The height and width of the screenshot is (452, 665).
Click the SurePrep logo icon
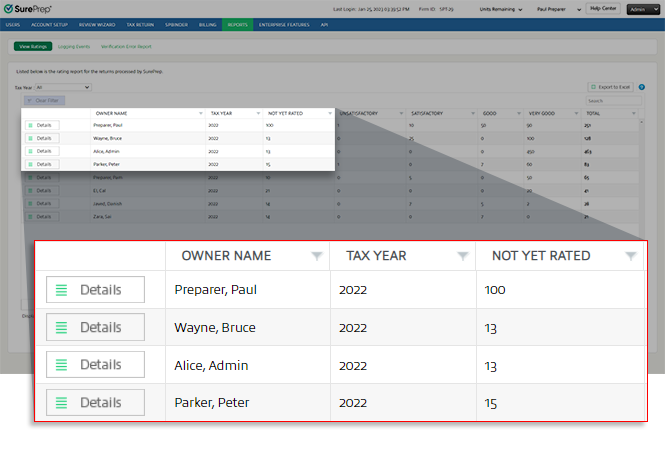click(10, 7)
